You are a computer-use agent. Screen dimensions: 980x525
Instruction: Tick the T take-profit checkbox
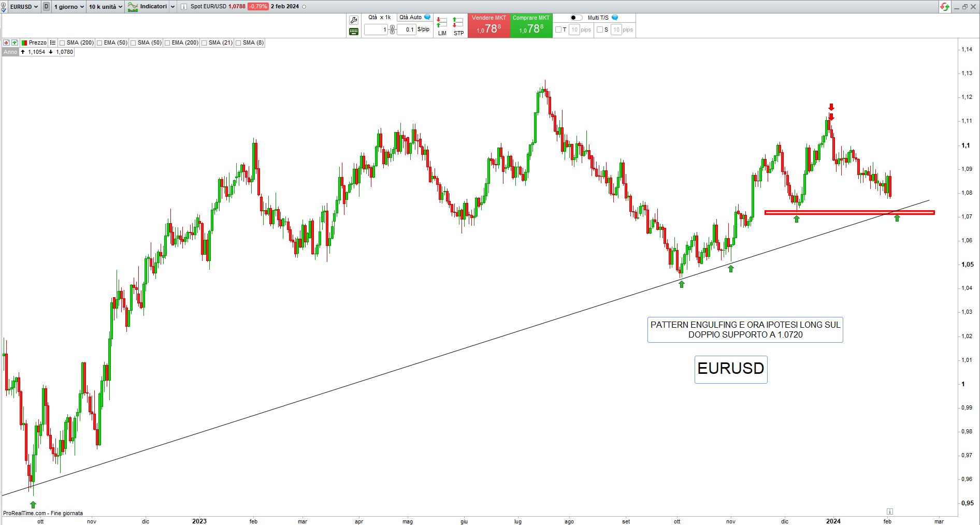558,30
